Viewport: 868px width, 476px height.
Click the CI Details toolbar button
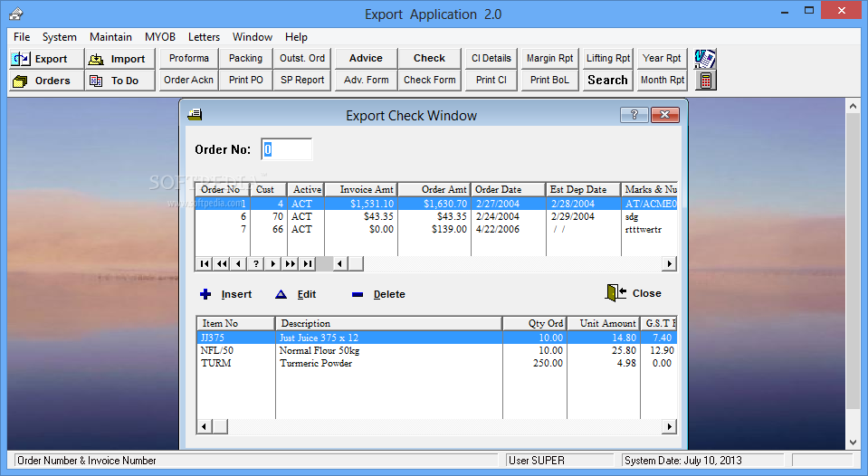491,58
